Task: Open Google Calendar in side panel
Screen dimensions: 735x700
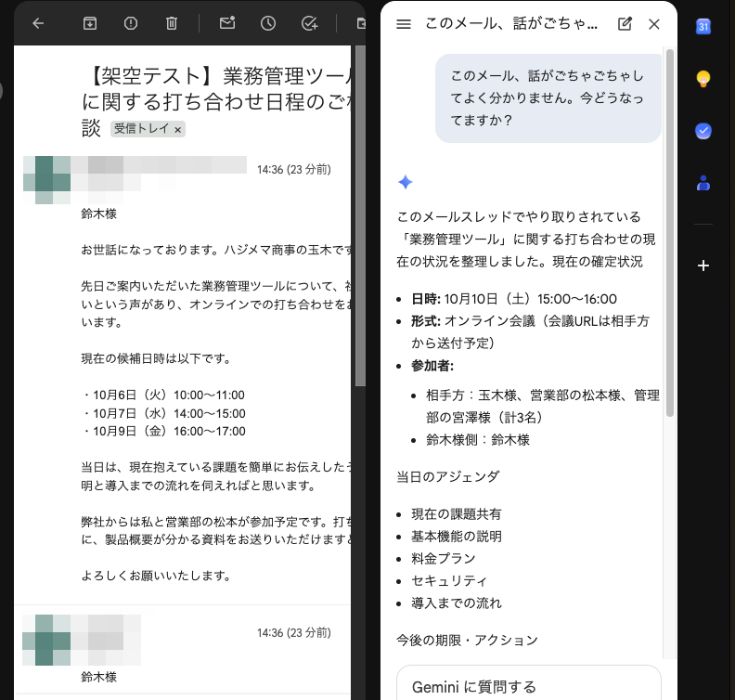Action: tap(703, 27)
